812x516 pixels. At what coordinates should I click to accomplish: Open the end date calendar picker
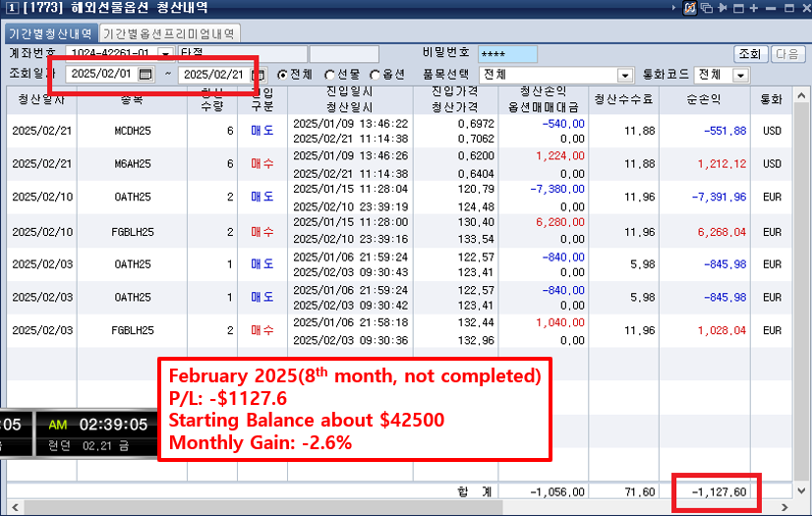point(258,75)
